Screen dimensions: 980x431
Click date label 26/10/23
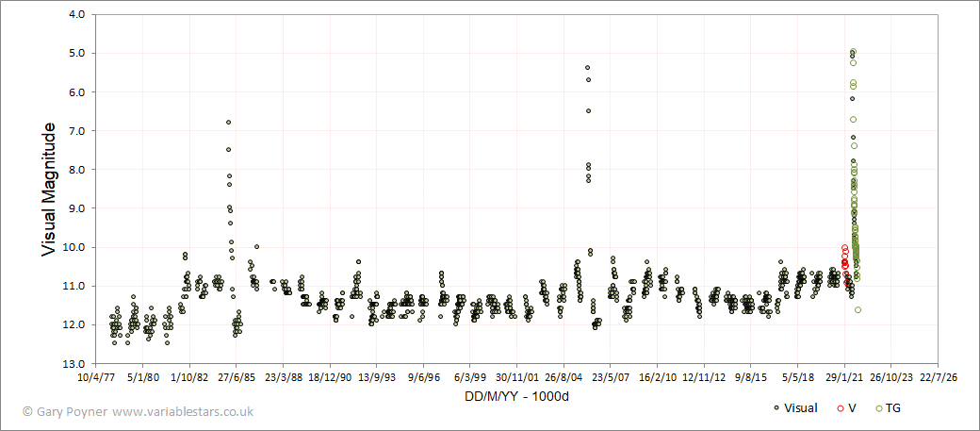(x=891, y=378)
